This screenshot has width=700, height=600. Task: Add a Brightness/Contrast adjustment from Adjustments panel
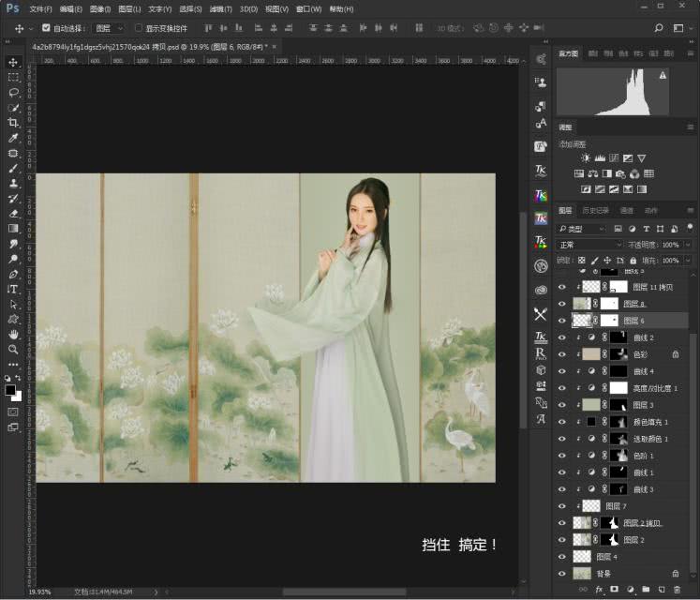point(587,158)
